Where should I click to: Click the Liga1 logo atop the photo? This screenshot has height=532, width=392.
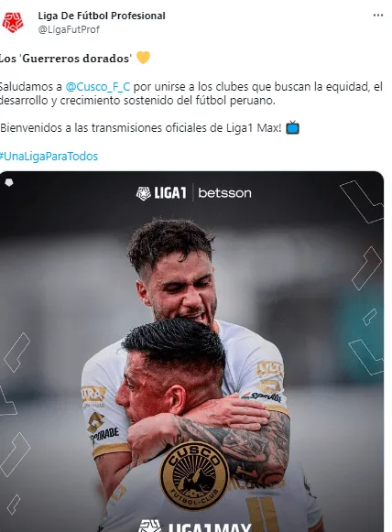161,193
